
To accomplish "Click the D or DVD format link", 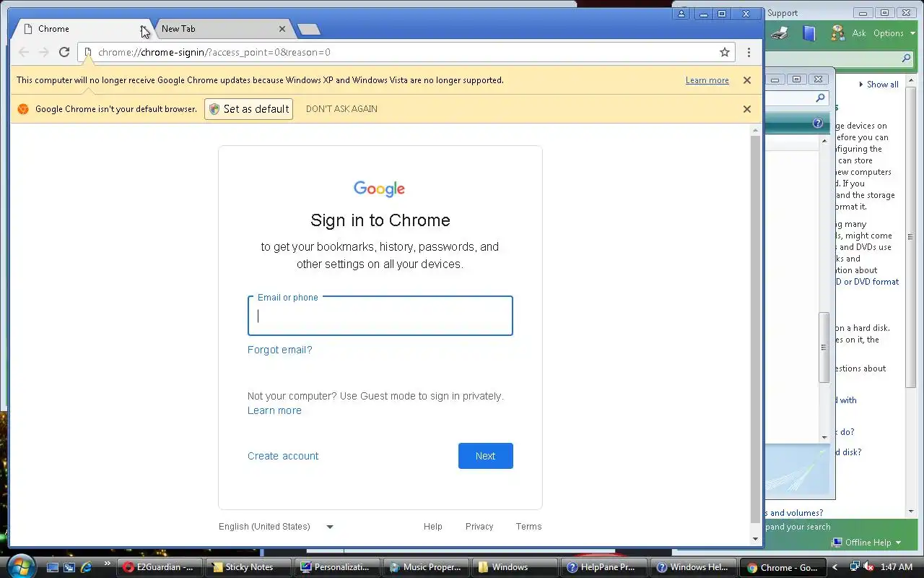I will tap(867, 282).
